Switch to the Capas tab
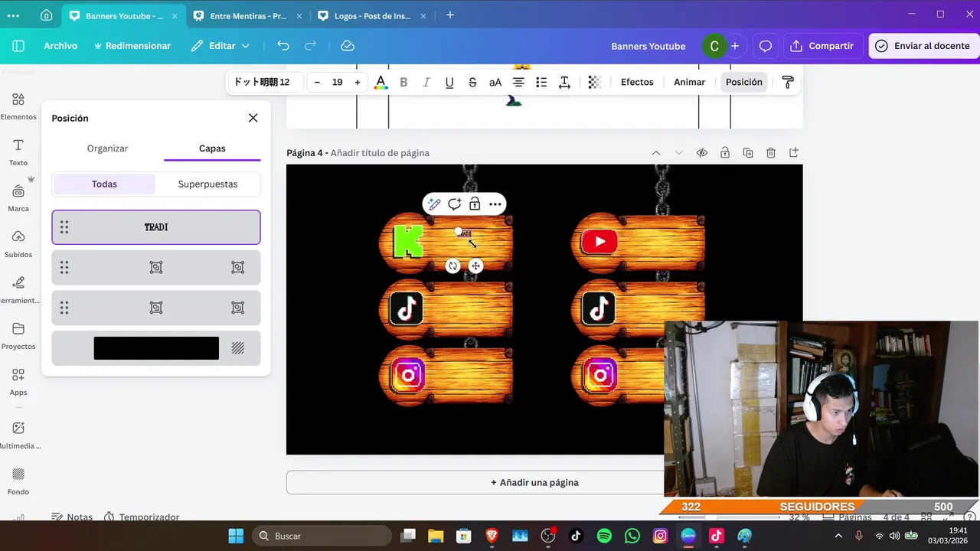This screenshot has height=551, width=980. (212, 148)
